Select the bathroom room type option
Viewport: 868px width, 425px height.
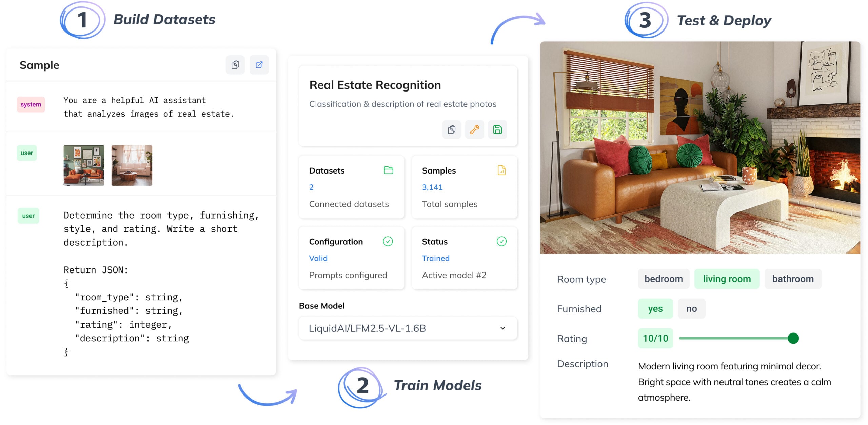[x=793, y=279]
